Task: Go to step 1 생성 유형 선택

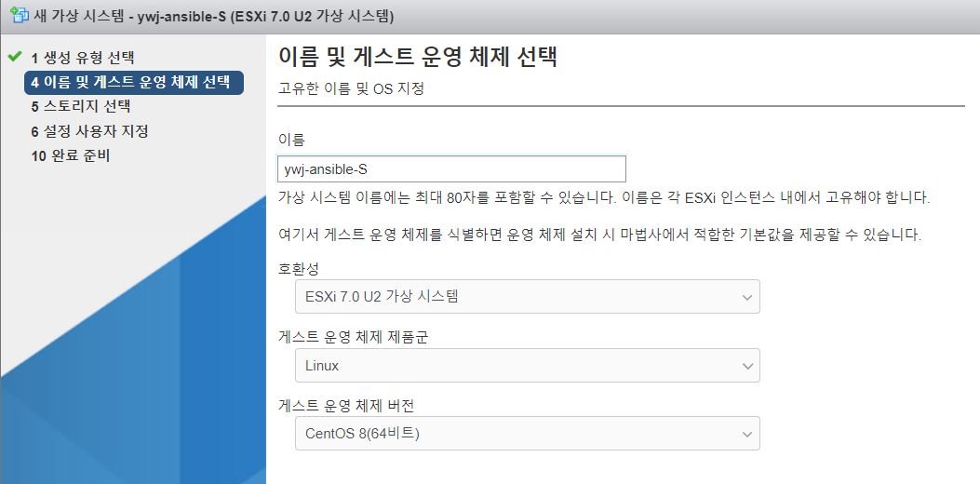Action: (x=83, y=58)
